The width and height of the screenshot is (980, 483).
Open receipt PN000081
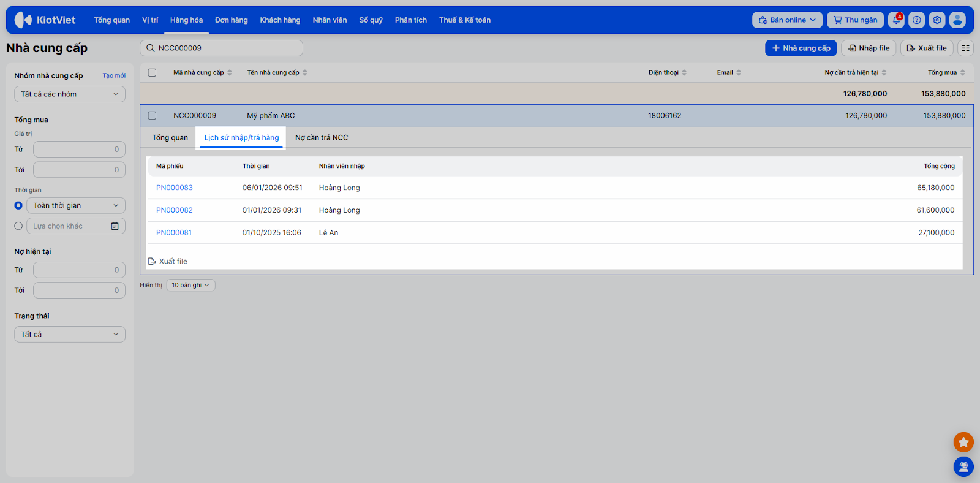pyautogui.click(x=174, y=233)
